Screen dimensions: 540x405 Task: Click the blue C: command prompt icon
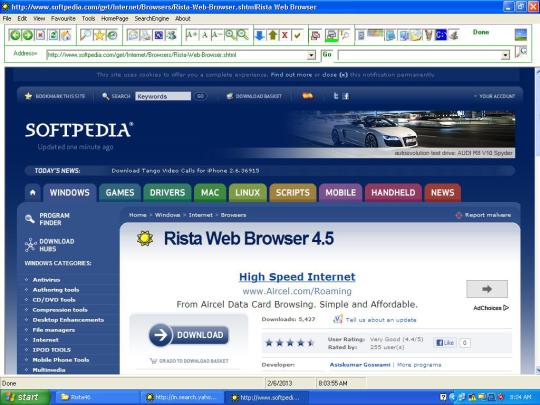(x=441, y=35)
